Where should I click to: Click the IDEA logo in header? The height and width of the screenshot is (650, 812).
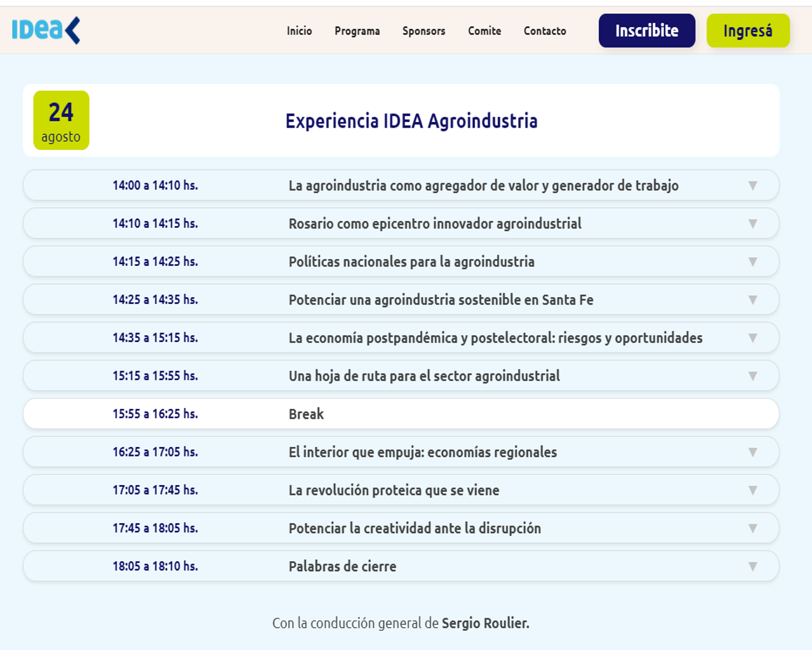coord(46,30)
